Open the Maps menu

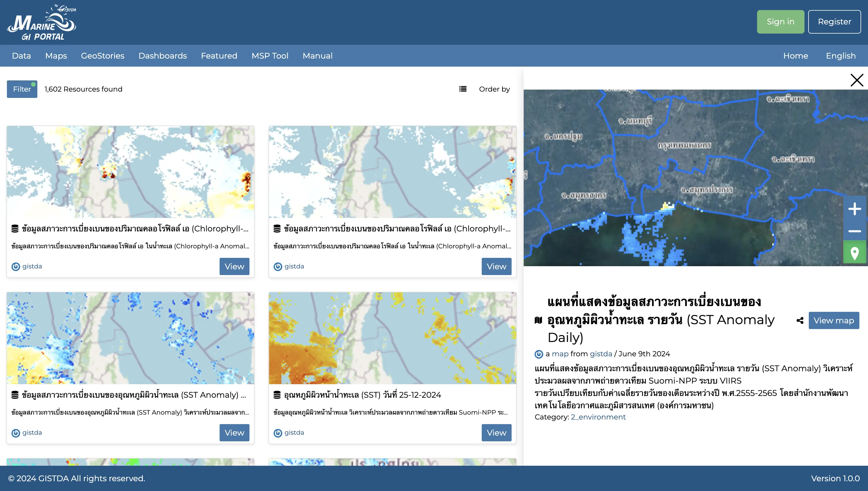(x=56, y=56)
